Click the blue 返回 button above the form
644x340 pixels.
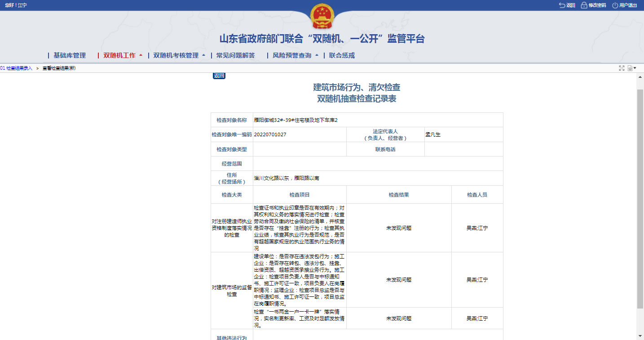tap(219, 76)
